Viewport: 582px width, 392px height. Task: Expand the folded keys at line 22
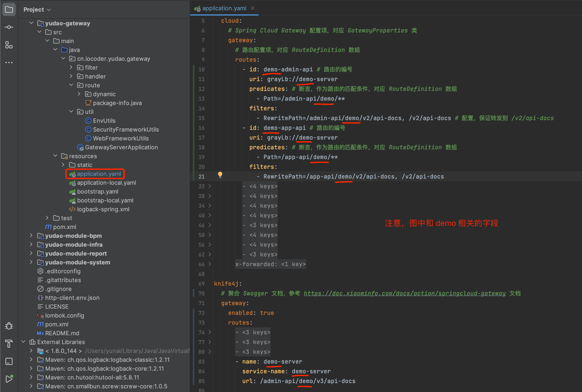[x=210, y=186]
